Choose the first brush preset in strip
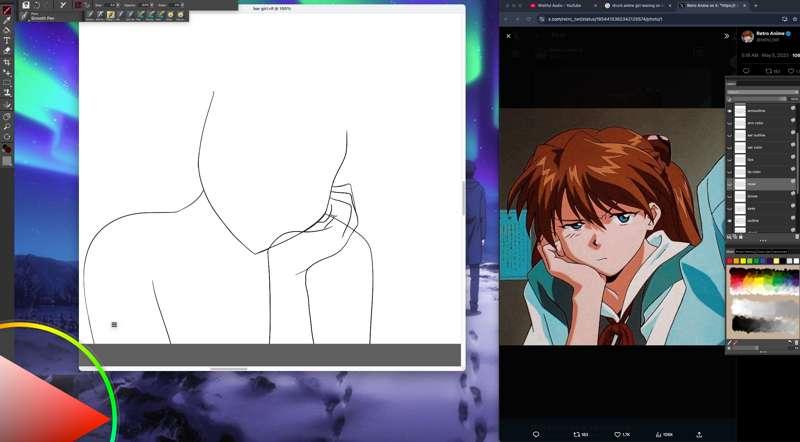 tap(90, 15)
